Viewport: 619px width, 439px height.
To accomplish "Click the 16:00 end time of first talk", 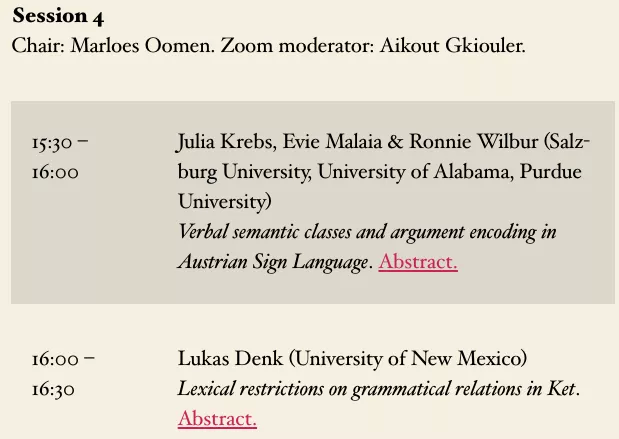I will click(x=55, y=172).
